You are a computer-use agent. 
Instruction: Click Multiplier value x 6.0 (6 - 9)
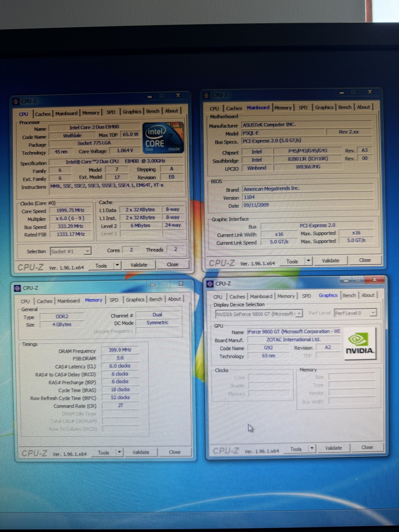pyautogui.click(x=70, y=218)
